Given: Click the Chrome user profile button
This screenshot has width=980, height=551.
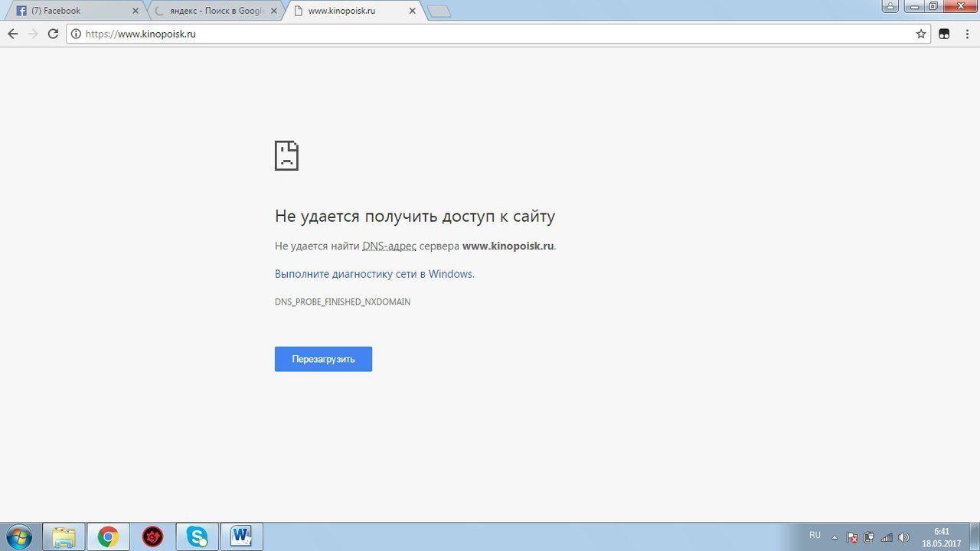Looking at the screenshot, I should pyautogui.click(x=890, y=7).
